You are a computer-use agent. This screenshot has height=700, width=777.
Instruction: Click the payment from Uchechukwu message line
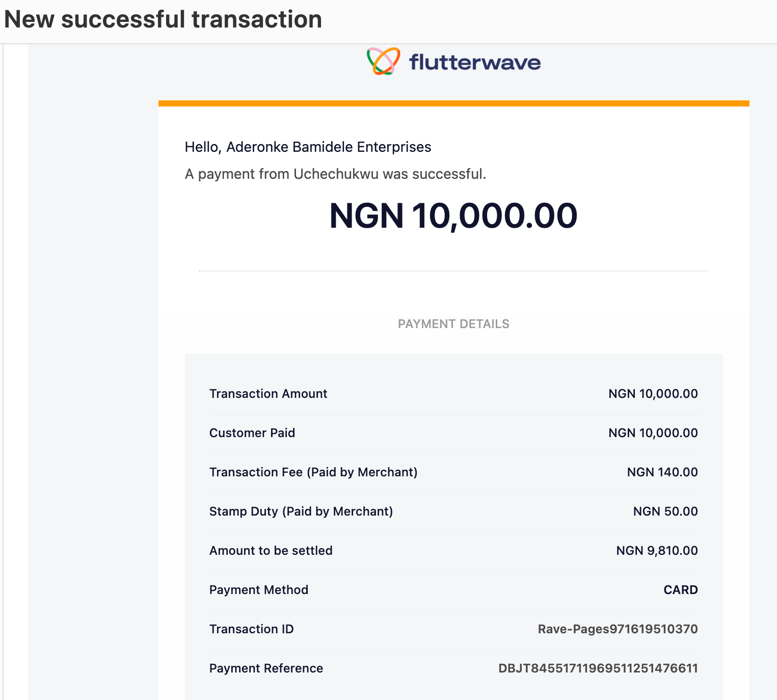click(335, 174)
